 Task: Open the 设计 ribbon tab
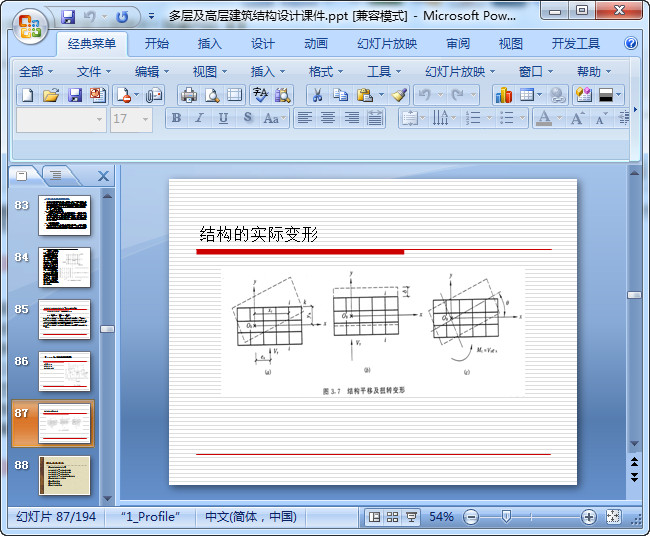click(263, 44)
